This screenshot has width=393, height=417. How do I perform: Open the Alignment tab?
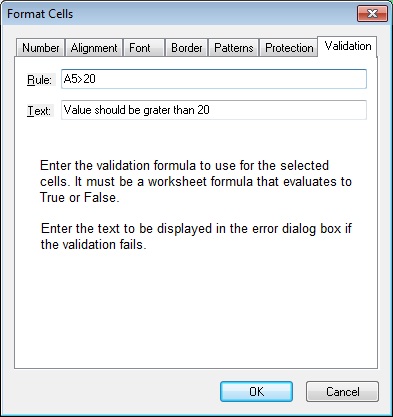[x=94, y=48]
